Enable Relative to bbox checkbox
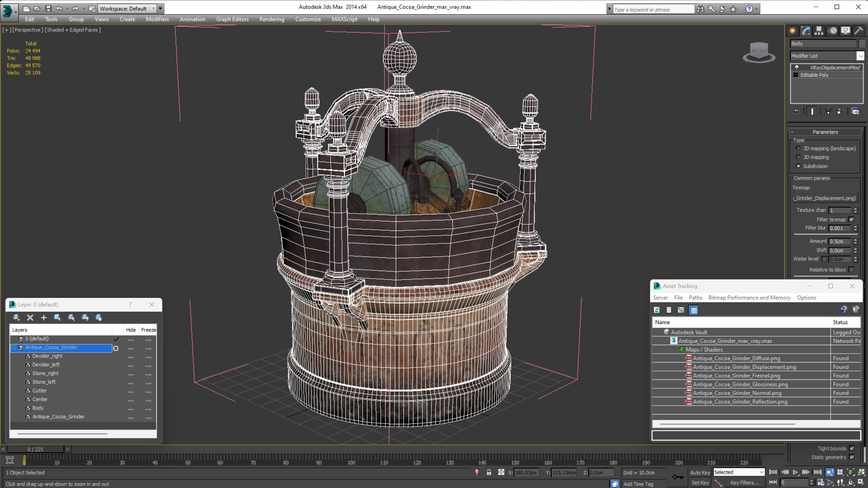 pos(852,269)
